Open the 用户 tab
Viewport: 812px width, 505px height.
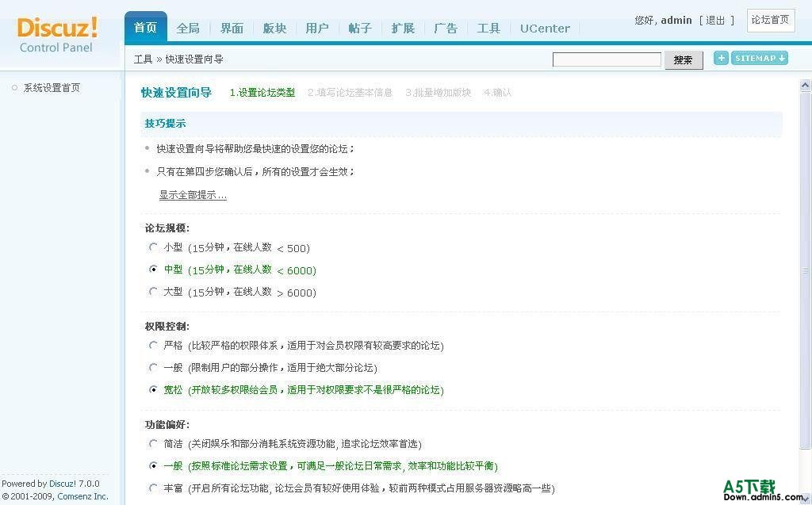tap(317, 28)
